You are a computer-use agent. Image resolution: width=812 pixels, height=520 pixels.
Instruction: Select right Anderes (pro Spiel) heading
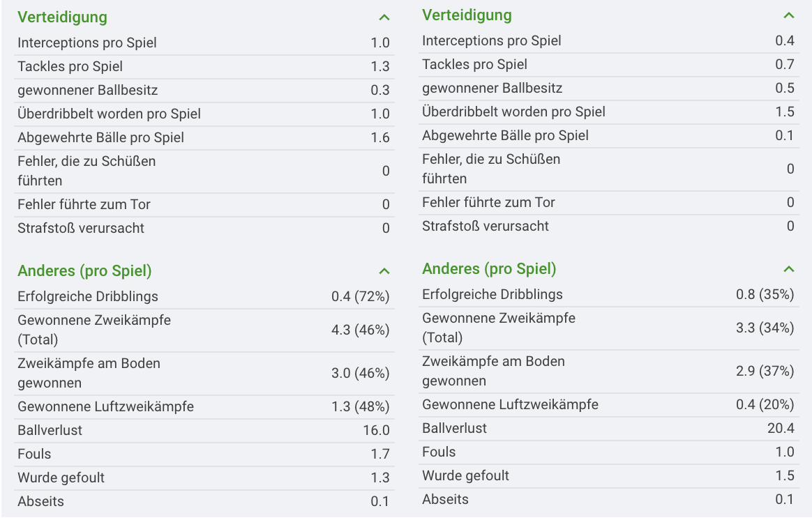click(489, 268)
